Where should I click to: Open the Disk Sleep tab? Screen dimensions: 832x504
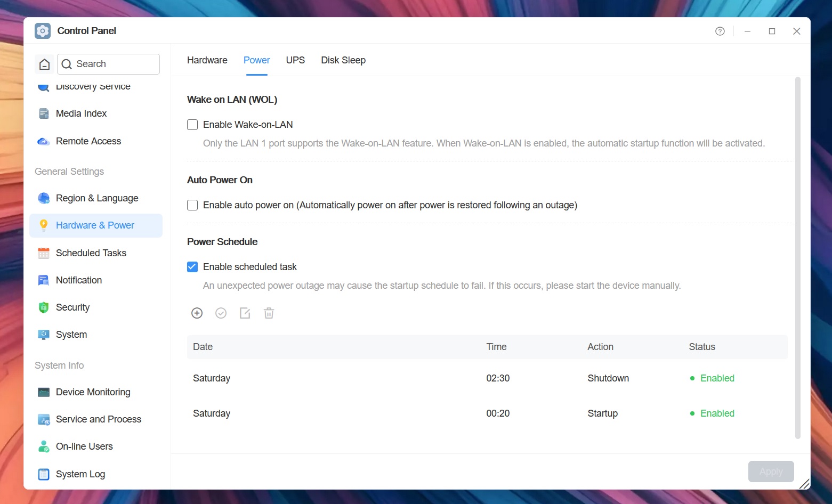tap(343, 60)
